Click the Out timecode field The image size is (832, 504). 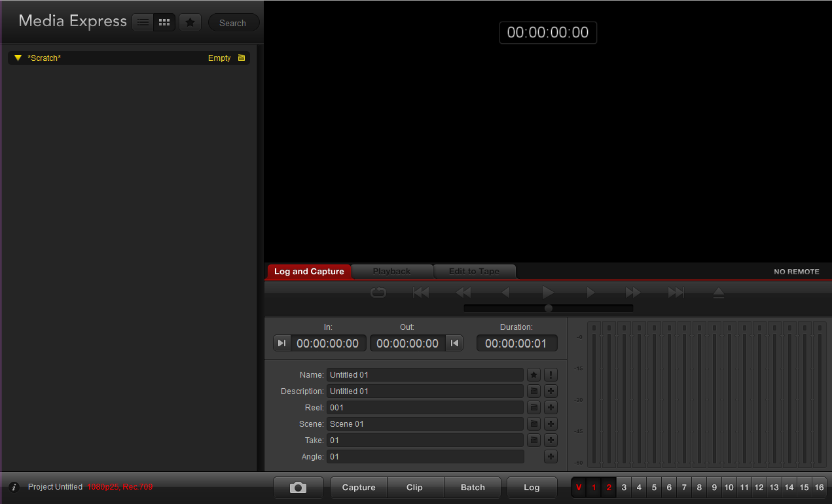tap(407, 343)
